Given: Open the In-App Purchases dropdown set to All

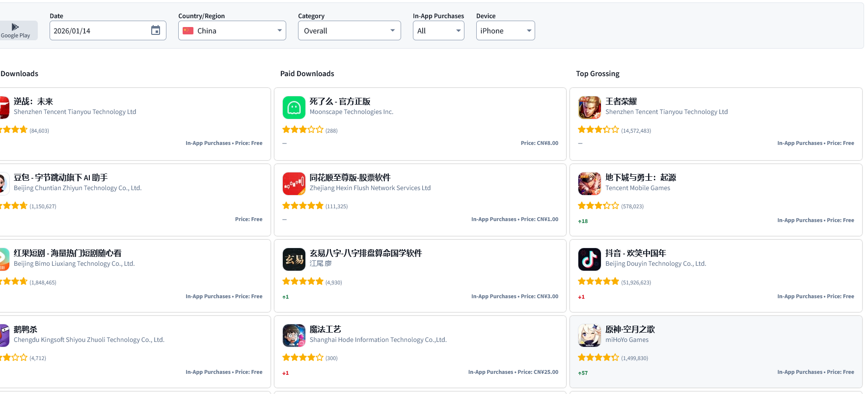Looking at the screenshot, I should 438,30.
